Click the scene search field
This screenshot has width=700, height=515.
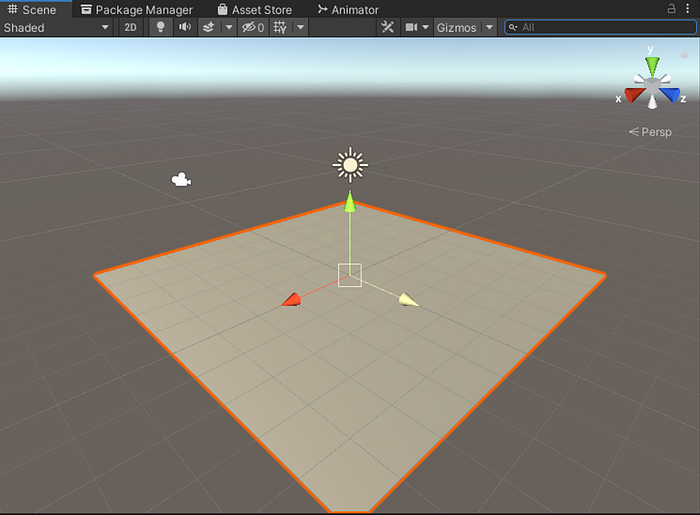click(605, 27)
